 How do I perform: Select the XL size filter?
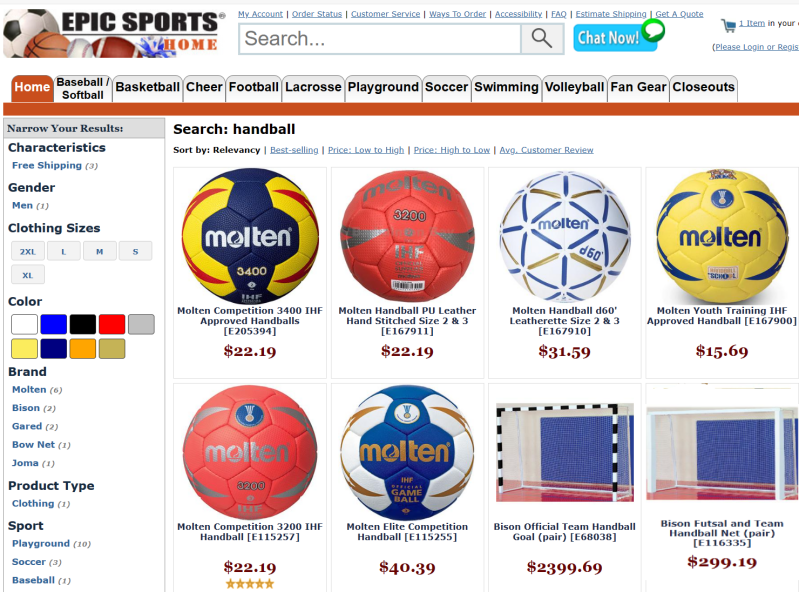click(28, 275)
